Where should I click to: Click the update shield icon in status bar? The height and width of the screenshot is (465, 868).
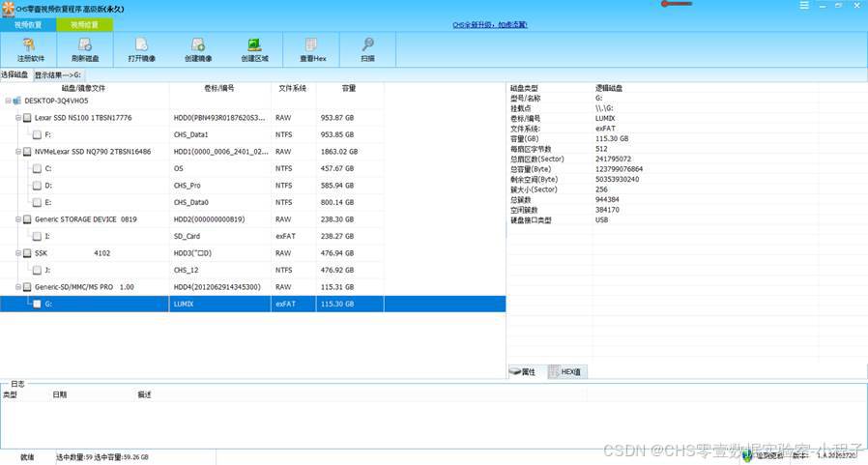(x=748, y=456)
